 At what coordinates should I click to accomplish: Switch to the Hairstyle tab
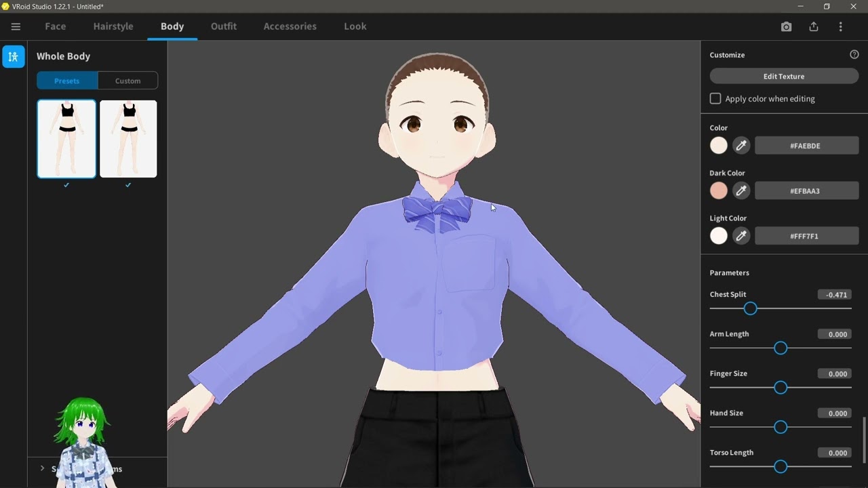point(113,26)
